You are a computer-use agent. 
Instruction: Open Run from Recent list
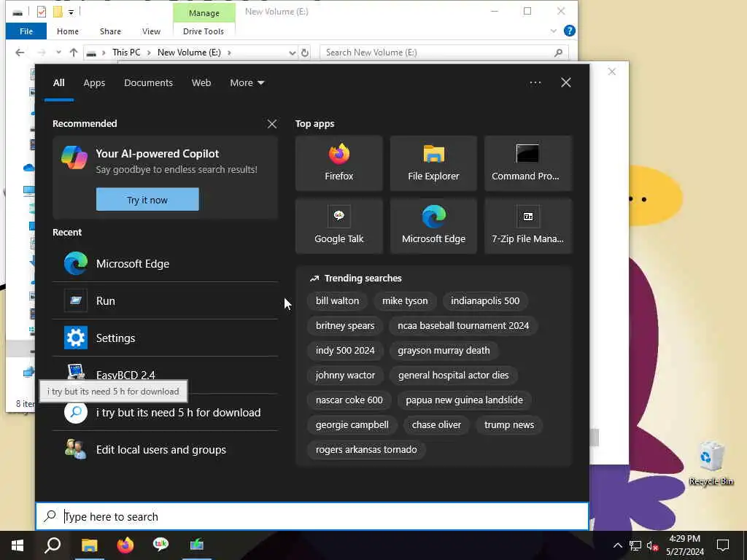(x=165, y=301)
